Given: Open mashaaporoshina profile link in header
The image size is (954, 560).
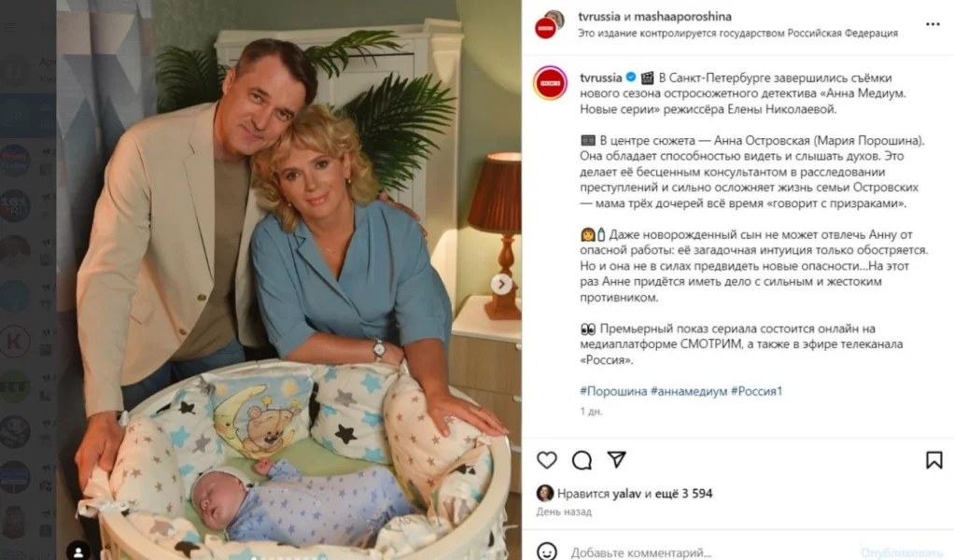Looking at the screenshot, I should [x=682, y=17].
